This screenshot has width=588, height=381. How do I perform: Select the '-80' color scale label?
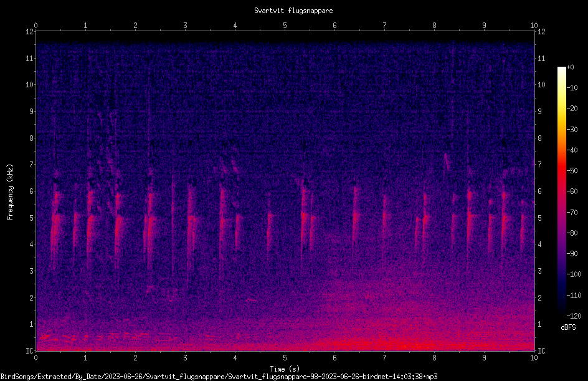(x=572, y=233)
